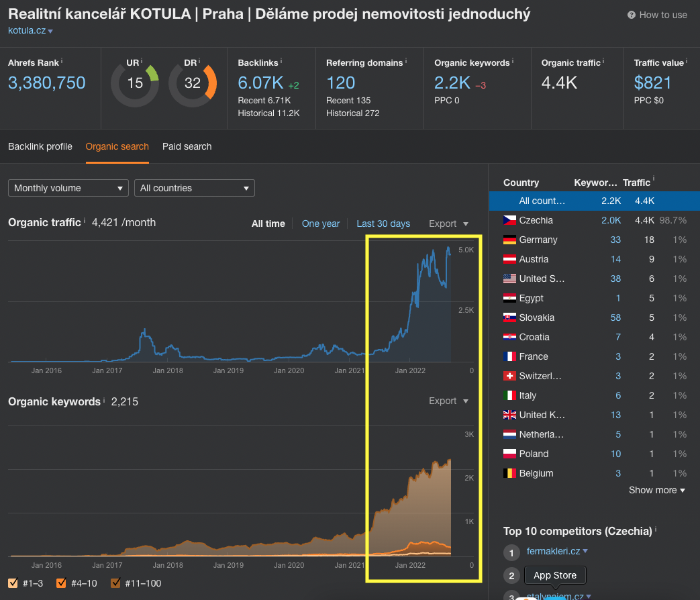Click info icon next to Organic traffic chart title
The width and height of the screenshot is (700, 600).
[x=85, y=221]
